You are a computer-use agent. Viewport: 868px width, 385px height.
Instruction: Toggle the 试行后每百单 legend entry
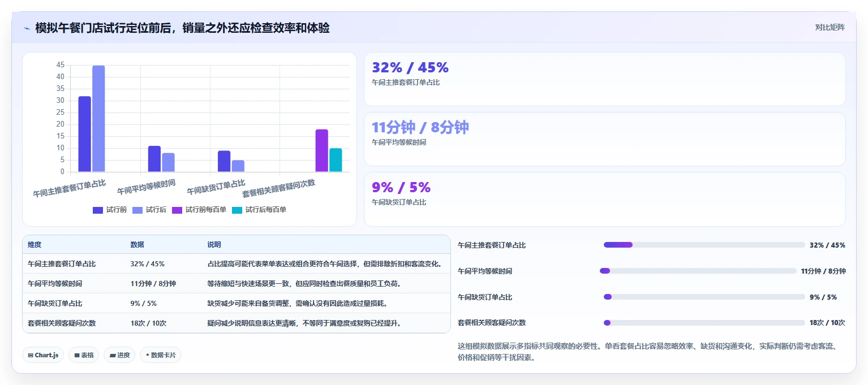pos(259,210)
